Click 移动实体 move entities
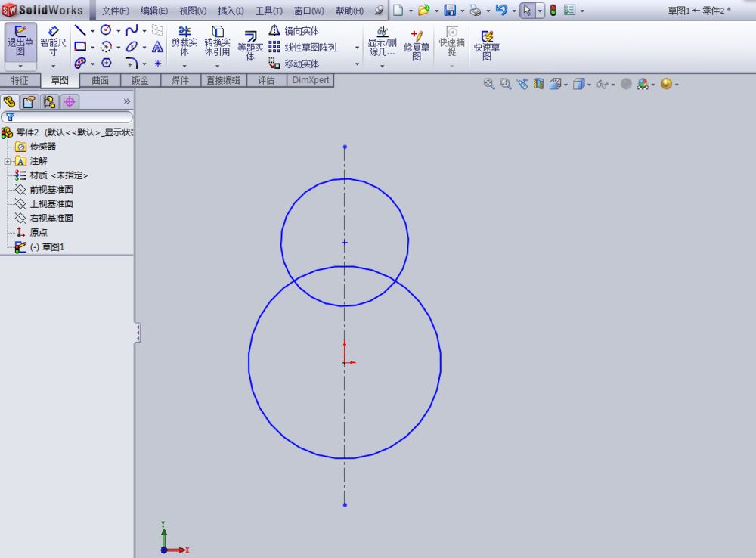 (293, 64)
